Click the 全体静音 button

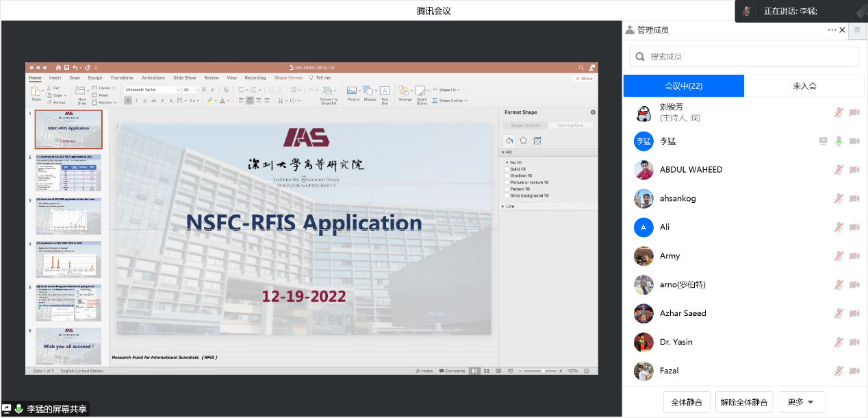click(687, 402)
